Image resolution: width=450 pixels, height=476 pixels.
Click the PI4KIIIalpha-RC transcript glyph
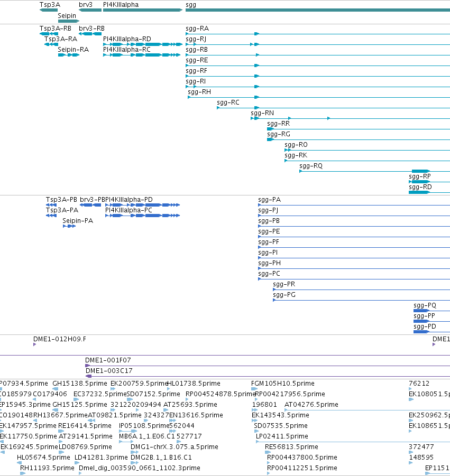tap(142, 55)
